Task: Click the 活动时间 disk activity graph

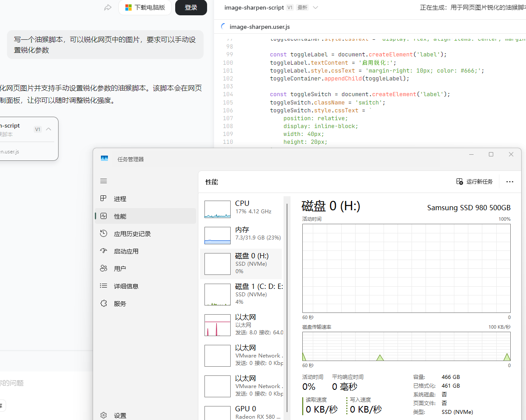Action: coord(406,268)
